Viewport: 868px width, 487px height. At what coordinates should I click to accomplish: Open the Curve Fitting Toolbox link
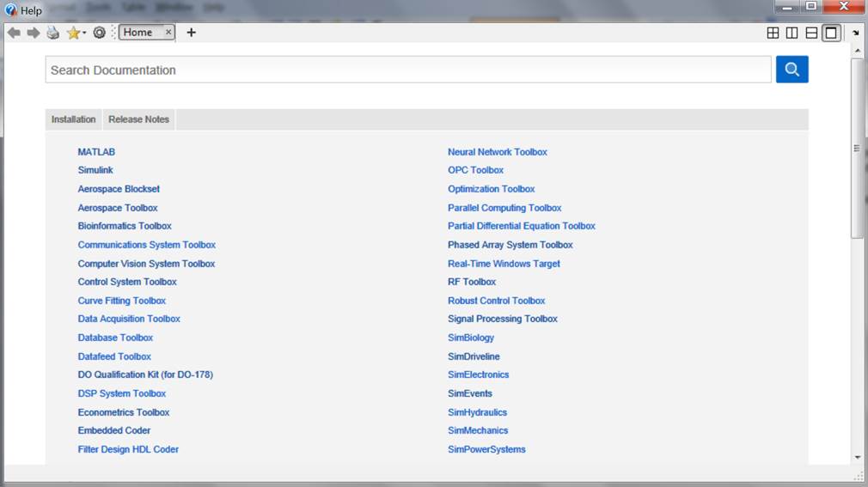[122, 301]
